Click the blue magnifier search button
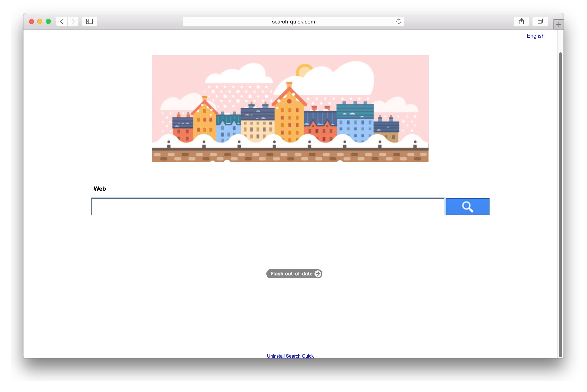Image resolution: width=587 pixels, height=392 pixels. pyautogui.click(x=468, y=207)
